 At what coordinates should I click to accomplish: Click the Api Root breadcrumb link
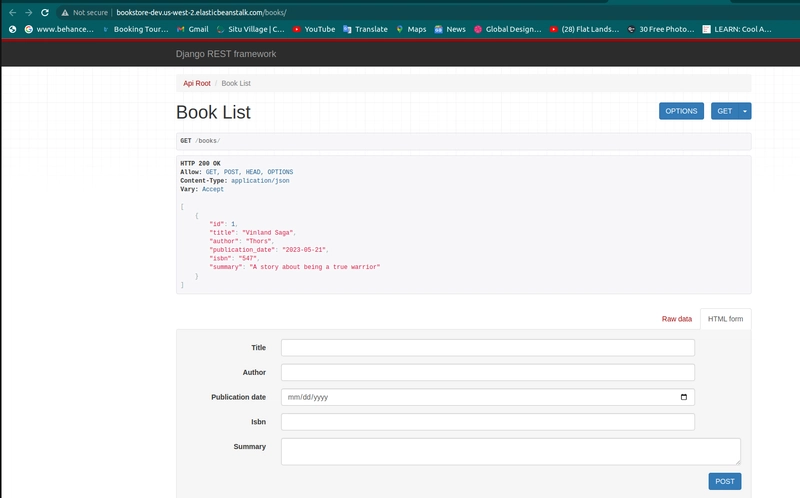195,83
